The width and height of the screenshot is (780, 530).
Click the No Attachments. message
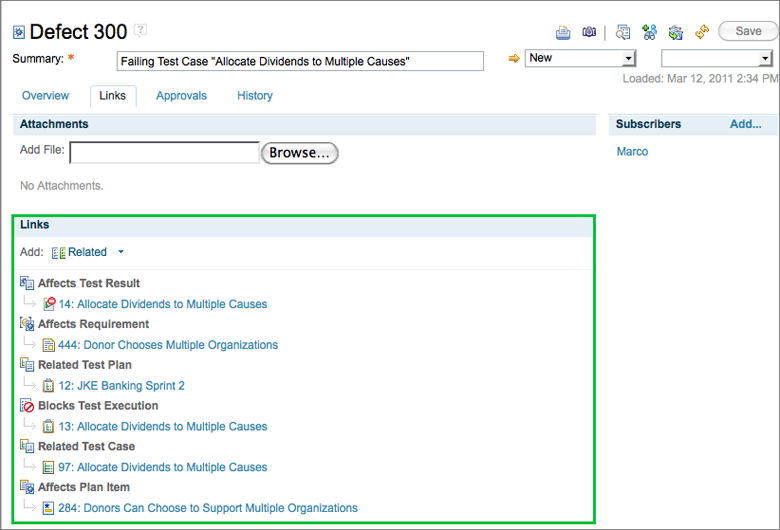pyautogui.click(x=62, y=186)
